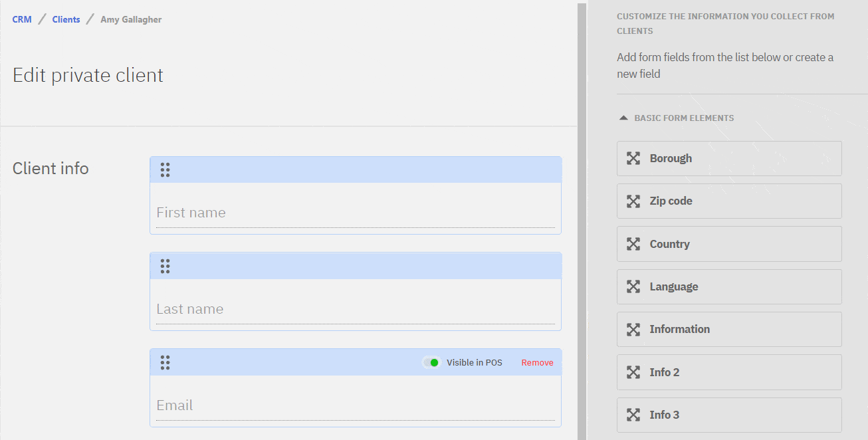The width and height of the screenshot is (868, 440).
Task: Click the move icon beside Info 2
Action: click(633, 372)
